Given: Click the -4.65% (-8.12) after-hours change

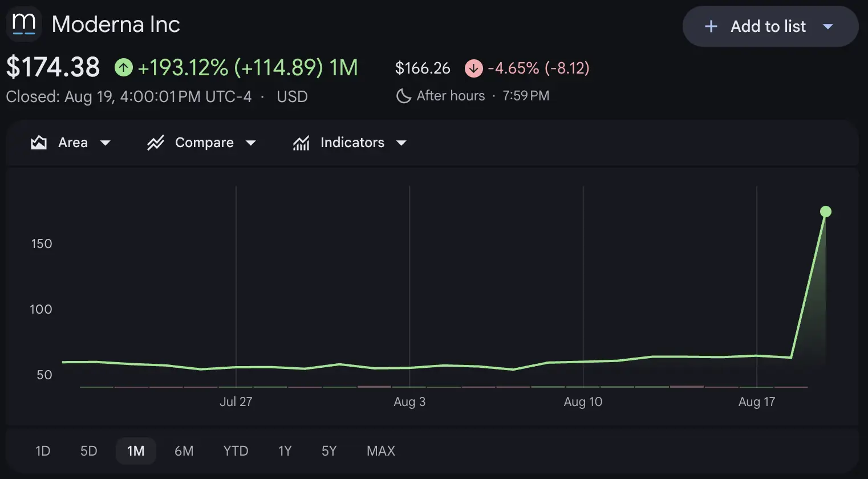Looking at the screenshot, I should pyautogui.click(x=538, y=68).
